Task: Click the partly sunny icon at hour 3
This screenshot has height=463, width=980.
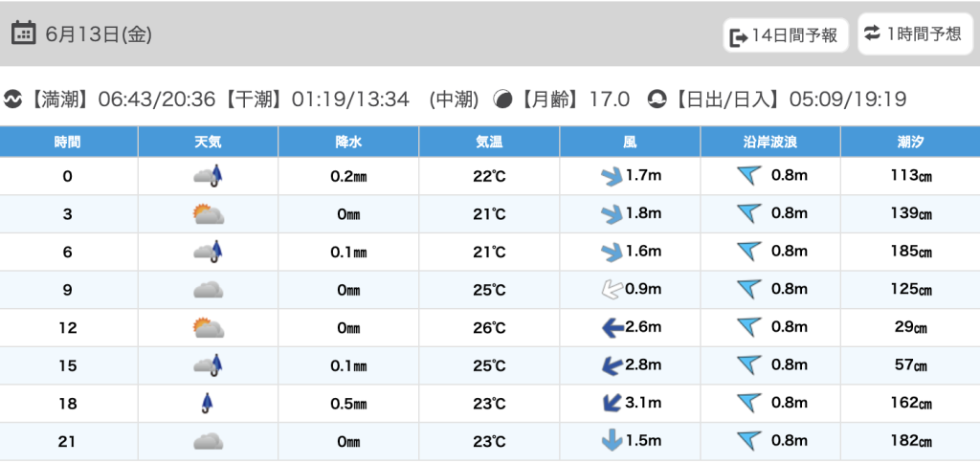Action: click(x=208, y=214)
